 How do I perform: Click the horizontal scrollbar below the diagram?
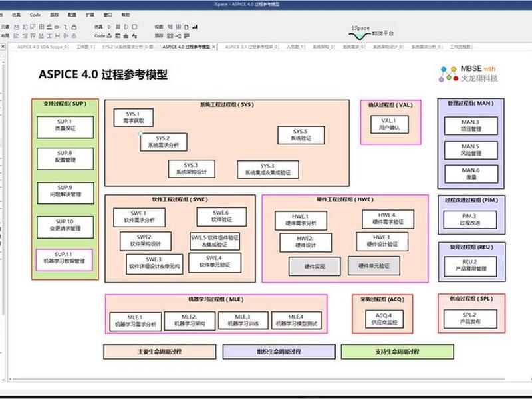[x=259, y=379]
